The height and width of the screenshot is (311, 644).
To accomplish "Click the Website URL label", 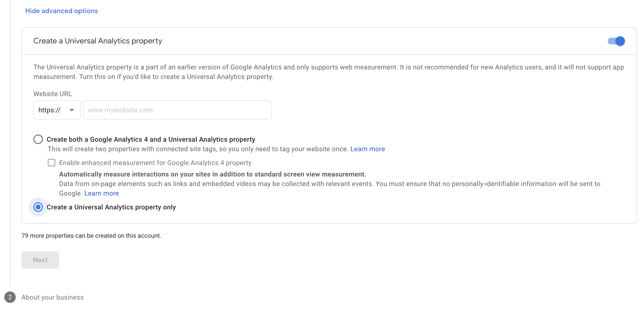I will (52, 93).
